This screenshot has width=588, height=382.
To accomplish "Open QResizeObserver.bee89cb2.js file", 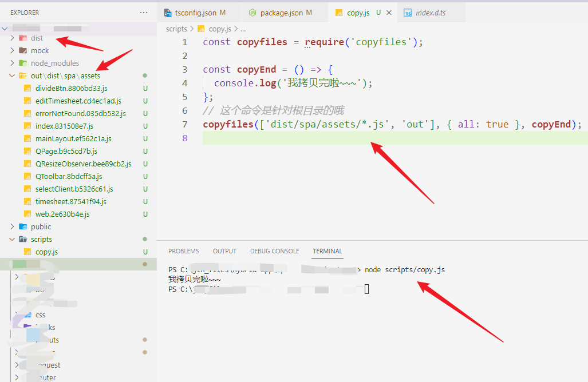I will [x=83, y=164].
